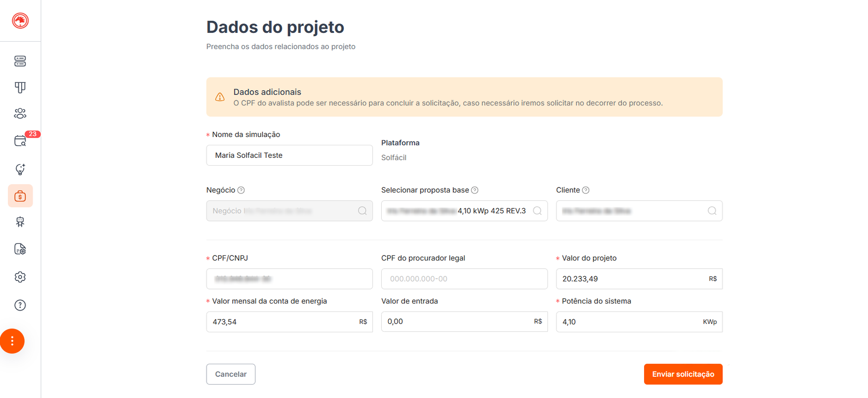The width and height of the screenshot is (868, 398).
Task: Open the kanban board icon in sidebar
Action: (x=20, y=87)
